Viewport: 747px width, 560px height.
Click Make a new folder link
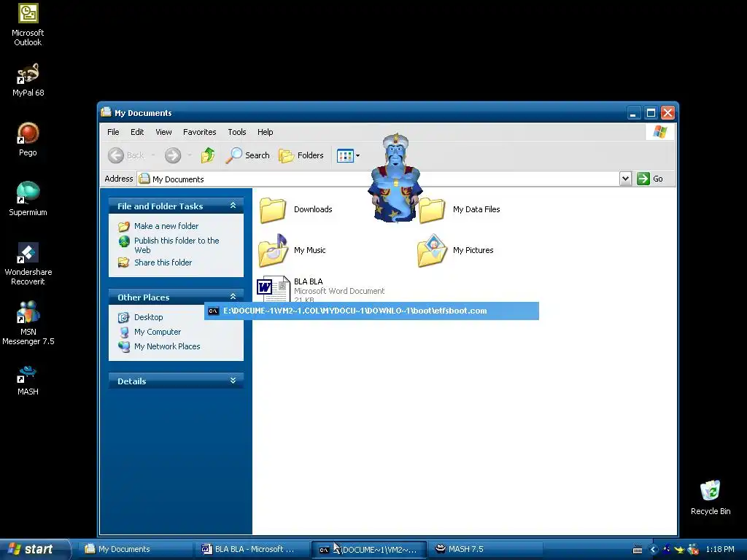[166, 226]
